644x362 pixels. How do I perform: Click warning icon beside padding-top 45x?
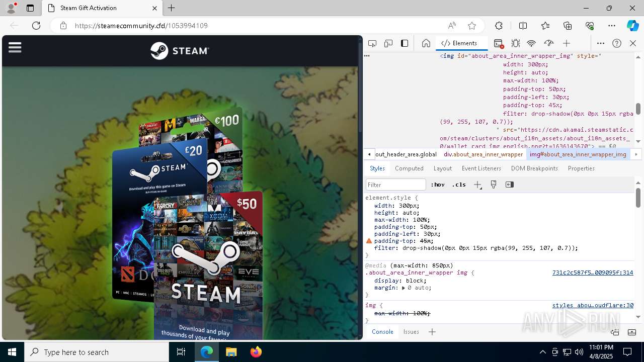click(x=369, y=241)
